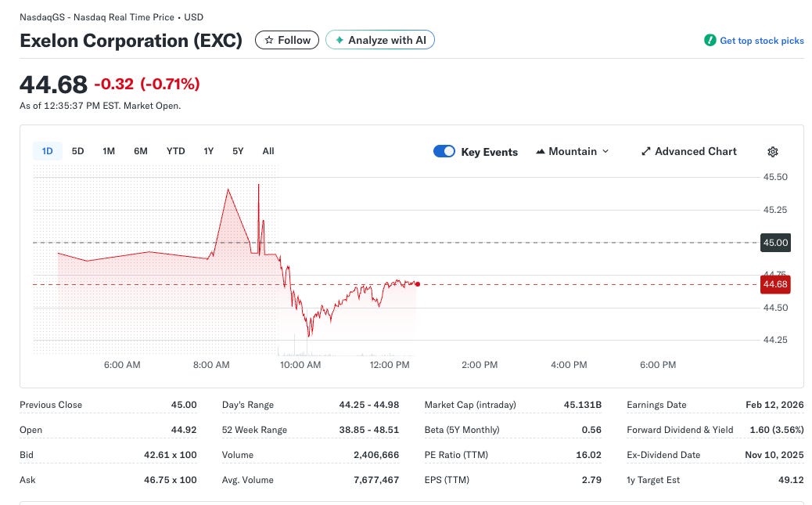812x505 pixels.
Task: Click the Ask value 46.75 x 100
Action: point(171,480)
